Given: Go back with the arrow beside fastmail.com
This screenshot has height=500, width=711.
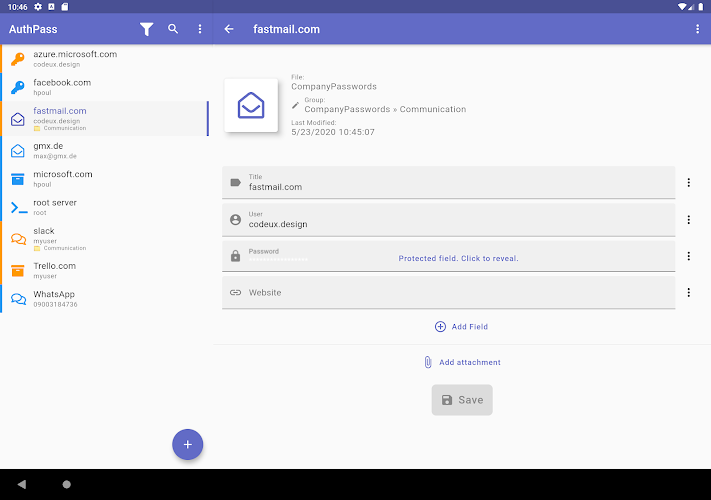Looking at the screenshot, I should click(x=229, y=29).
